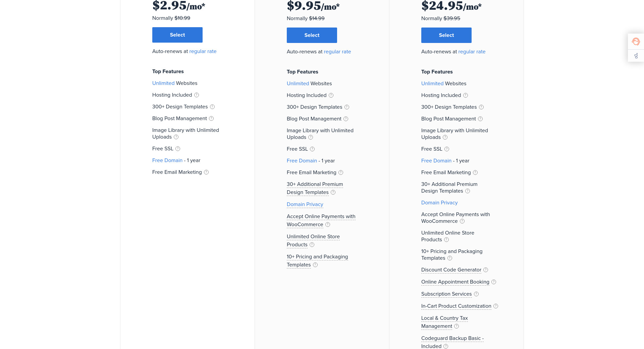The height and width of the screenshot is (349, 644).
Task: Select the $2.95/mo plan
Action: pyautogui.click(x=177, y=35)
